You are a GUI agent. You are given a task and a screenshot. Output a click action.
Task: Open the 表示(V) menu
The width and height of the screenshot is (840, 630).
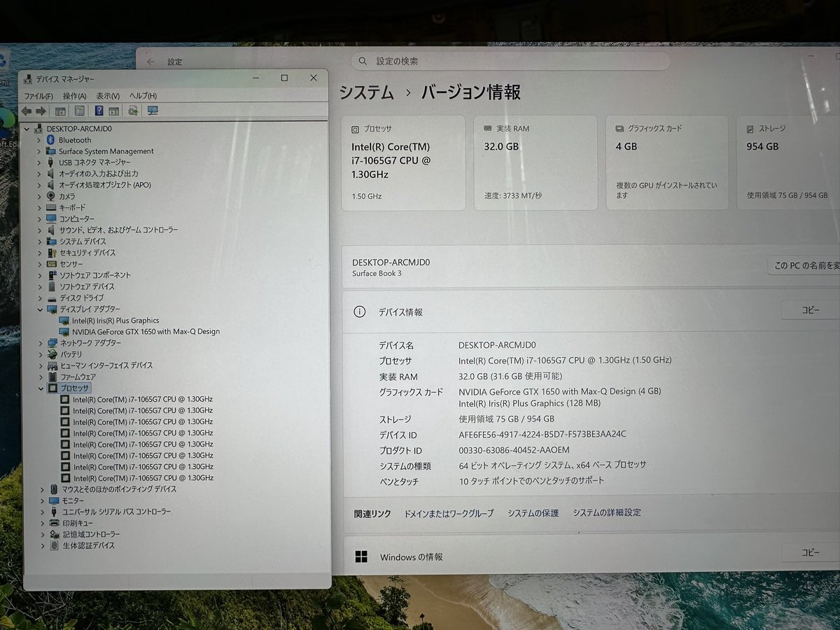[x=108, y=96]
